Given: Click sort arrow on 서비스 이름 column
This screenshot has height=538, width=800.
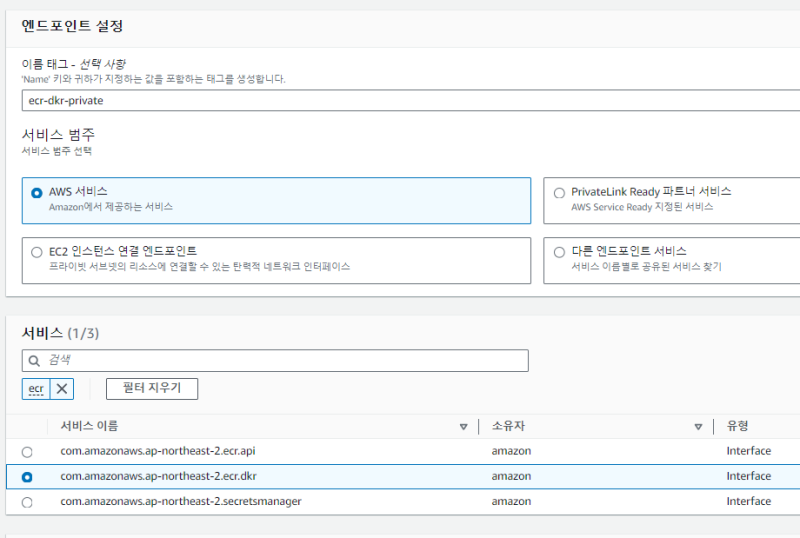Looking at the screenshot, I should (x=463, y=427).
